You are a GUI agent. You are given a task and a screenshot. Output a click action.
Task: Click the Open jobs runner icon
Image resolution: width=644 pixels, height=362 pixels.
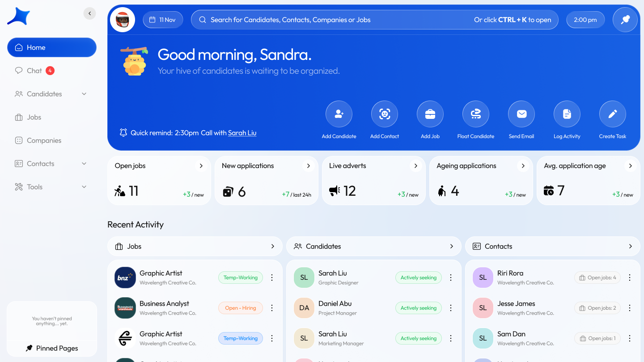(120, 191)
